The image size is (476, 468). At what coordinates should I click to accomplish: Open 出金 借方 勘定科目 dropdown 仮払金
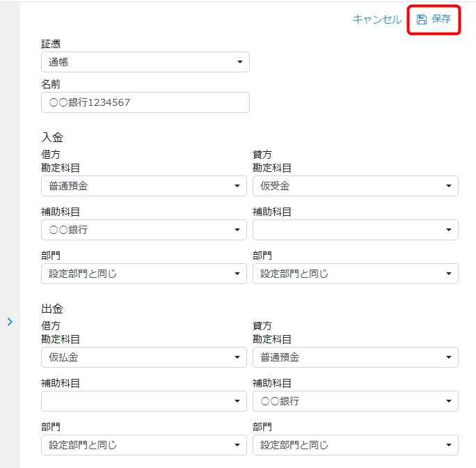pyautogui.click(x=144, y=357)
